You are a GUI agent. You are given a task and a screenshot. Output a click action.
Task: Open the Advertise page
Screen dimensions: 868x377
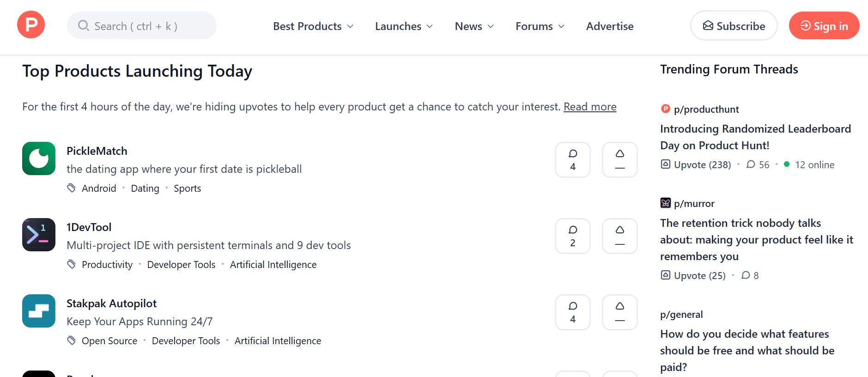(x=609, y=26)
